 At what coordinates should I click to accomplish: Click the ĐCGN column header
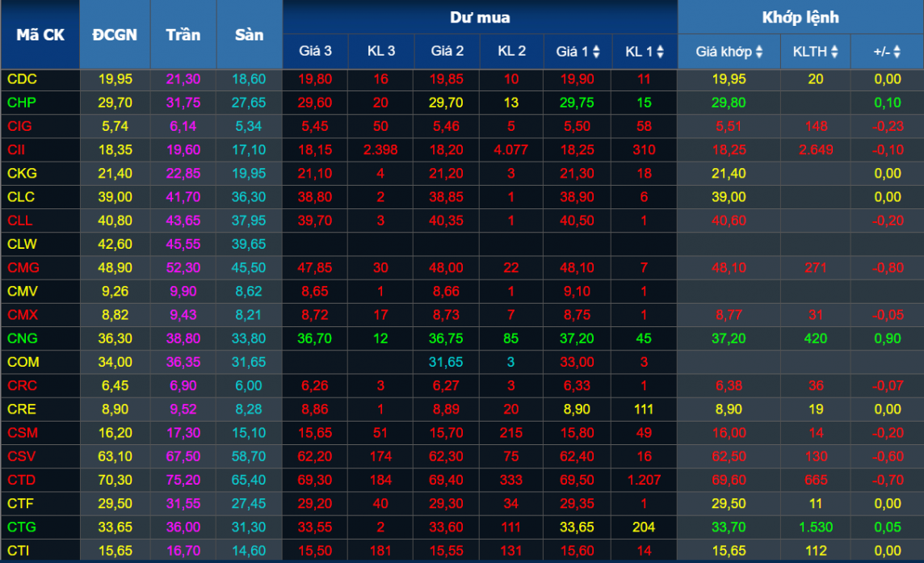(x=115, y=35)
